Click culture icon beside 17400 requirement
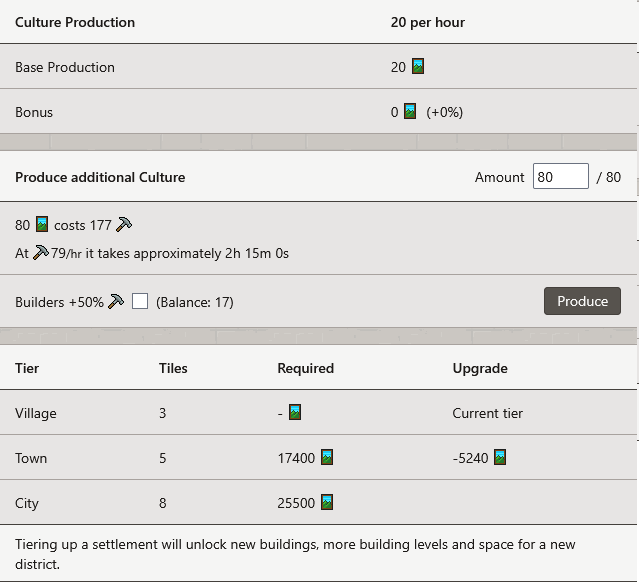639x582 pixels. coord(326,458)
